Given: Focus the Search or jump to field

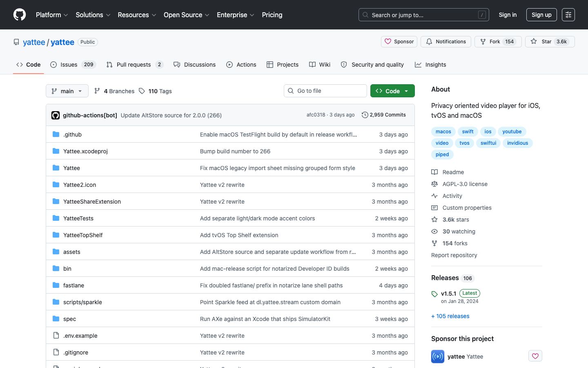Looking at the screenshot, I should 424,15.
